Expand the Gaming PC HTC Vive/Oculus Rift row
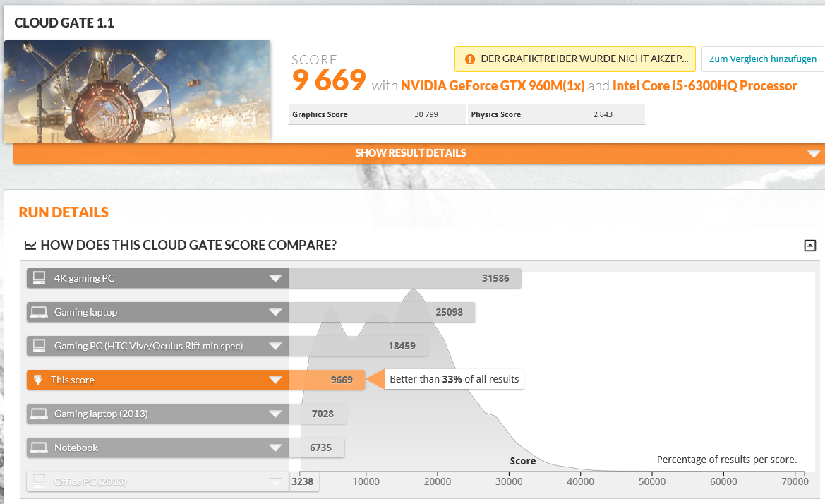 pos(275,346)
